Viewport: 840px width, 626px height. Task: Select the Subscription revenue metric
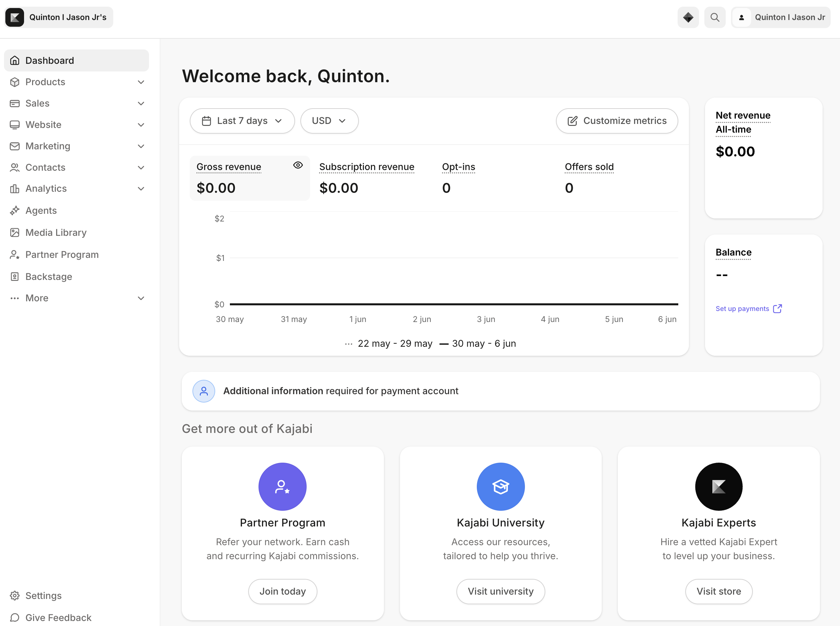point(372,178)
